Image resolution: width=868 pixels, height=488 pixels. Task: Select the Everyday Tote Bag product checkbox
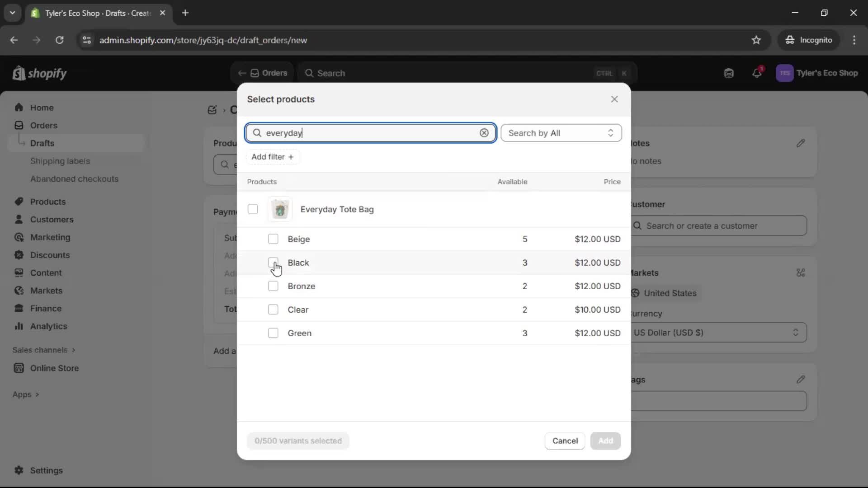[x=253, y=209]
